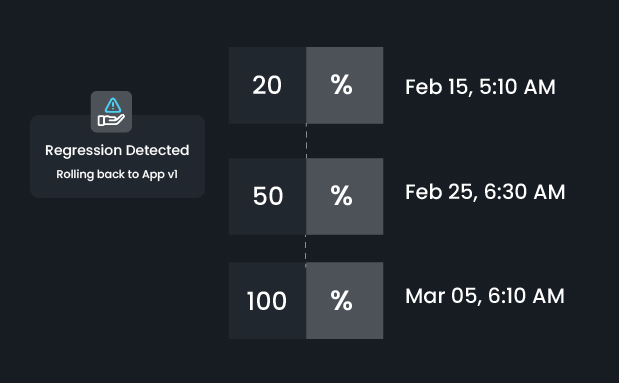Click dashed connector between 20 and 50
Image resolution: width=619 pixels, height=383 pixels.
click(x=306, y=141)
